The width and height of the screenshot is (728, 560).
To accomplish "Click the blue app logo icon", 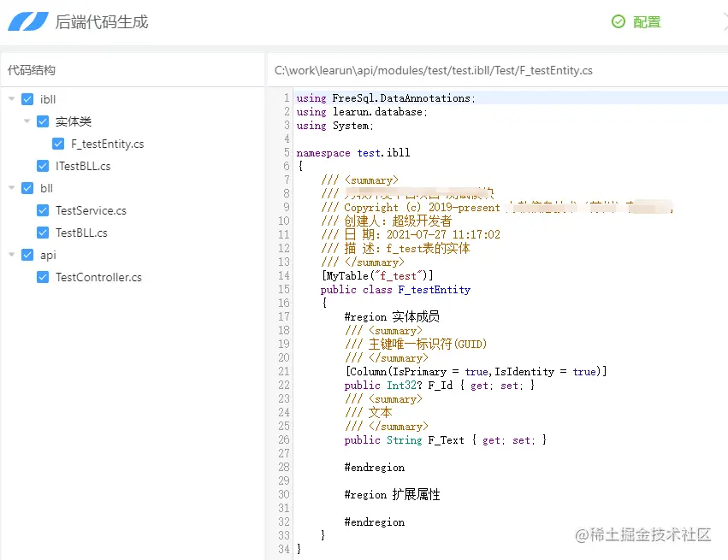I will point(28,21).
